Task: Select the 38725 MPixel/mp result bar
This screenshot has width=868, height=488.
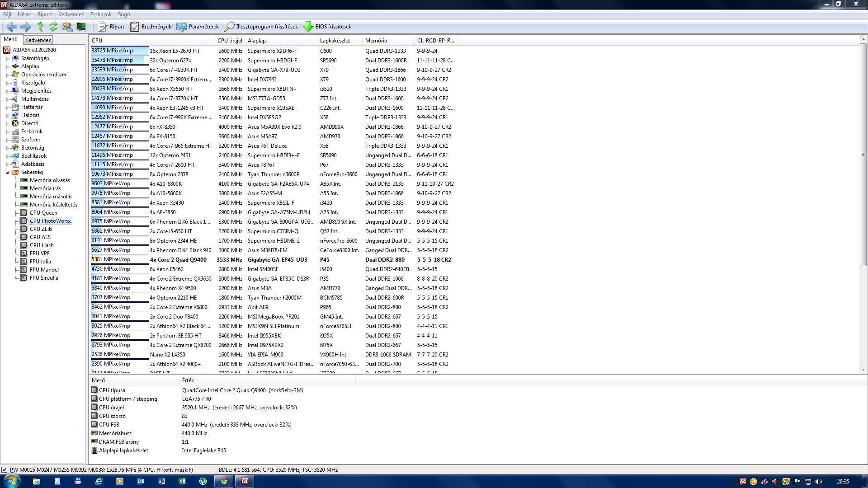Action: [120, 51]
